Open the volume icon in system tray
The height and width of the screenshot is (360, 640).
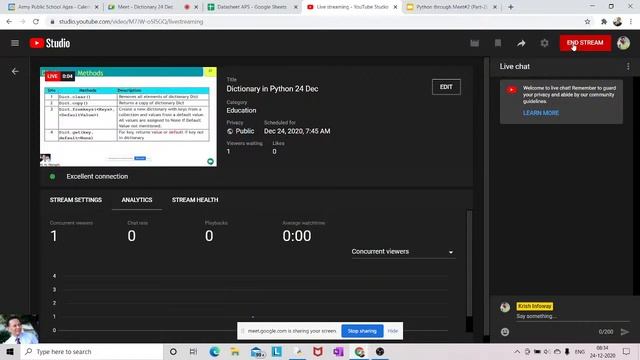pyautogui.click(x=547, y=351)
